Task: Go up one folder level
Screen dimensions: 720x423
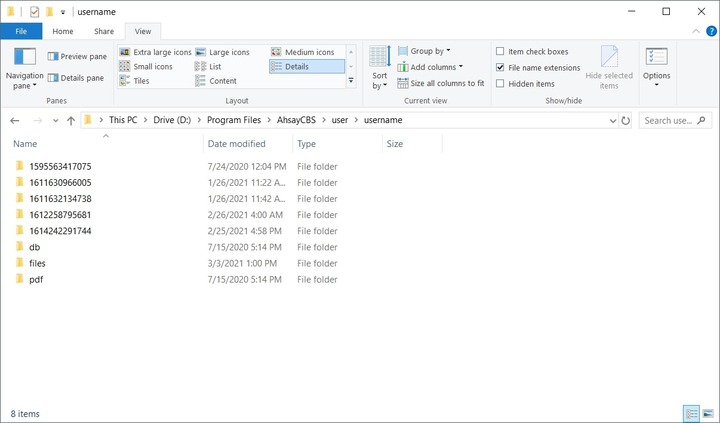Action: pos(71,120)
